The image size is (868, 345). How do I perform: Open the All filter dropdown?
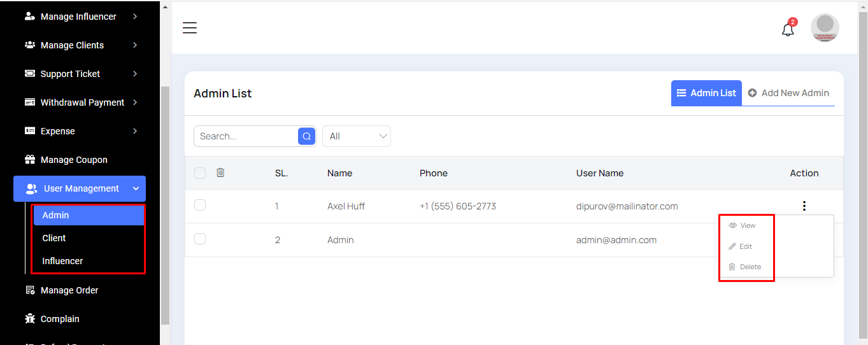coord(357,136)
